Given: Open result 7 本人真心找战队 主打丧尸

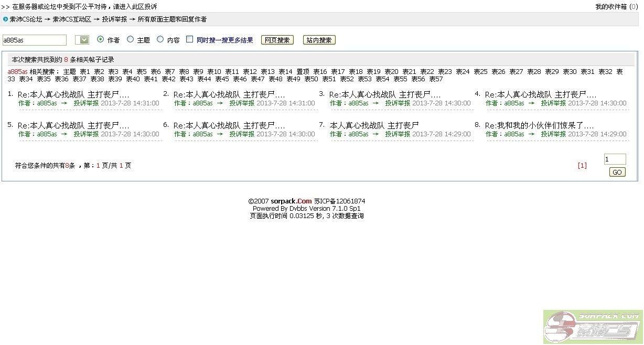Looking at the screenshot, I should (374, 125).
